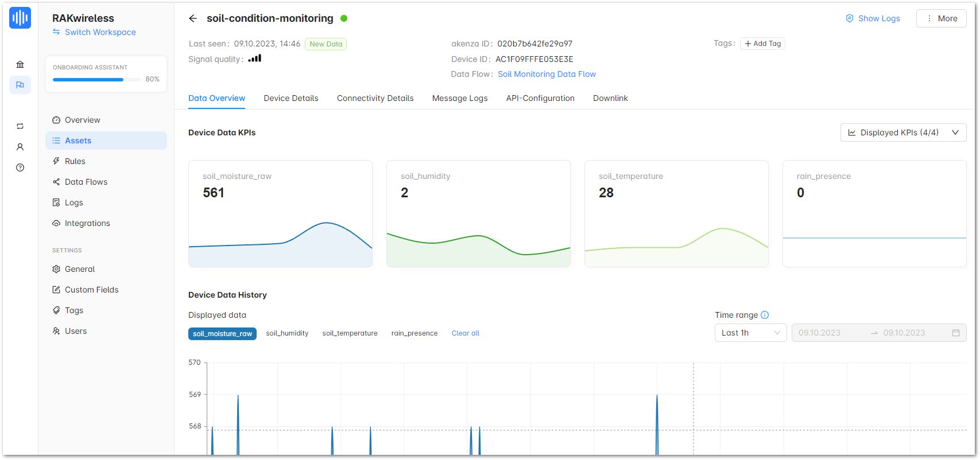Open the rain_presence KPI card
The width and height of the screenshot is (980, 460).
[874, 213]
